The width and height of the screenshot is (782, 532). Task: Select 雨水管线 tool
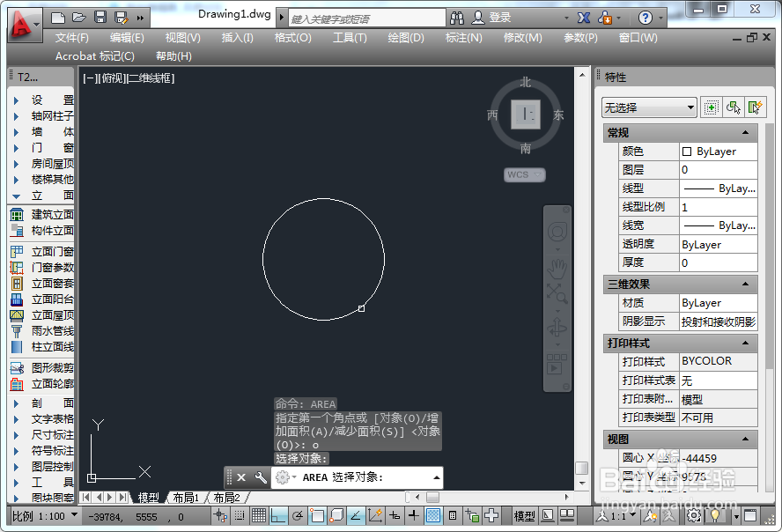(x=41, y=331)
